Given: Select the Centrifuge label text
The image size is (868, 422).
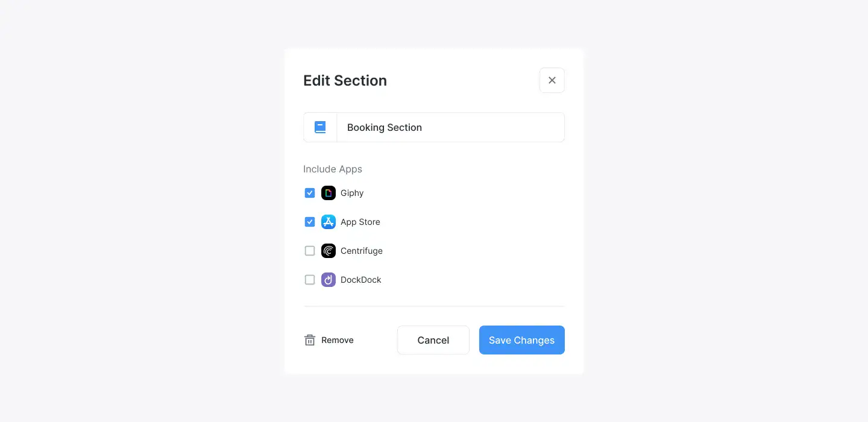Looking at the screenshot, I should (362, 251).
